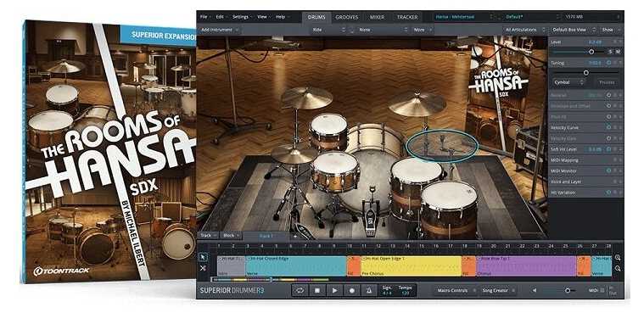
Task: Select the Track 1 tab
Action: point(267,236)
